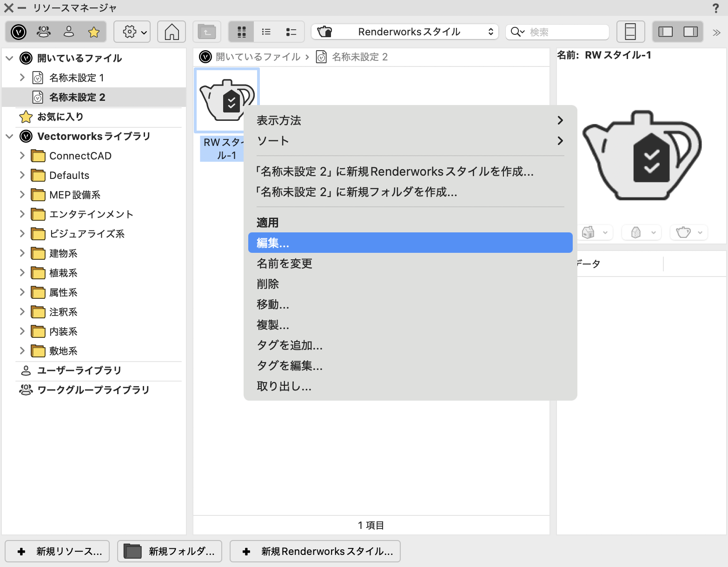
Task: Expand Defaults folder
Action: tap(22, 175)
